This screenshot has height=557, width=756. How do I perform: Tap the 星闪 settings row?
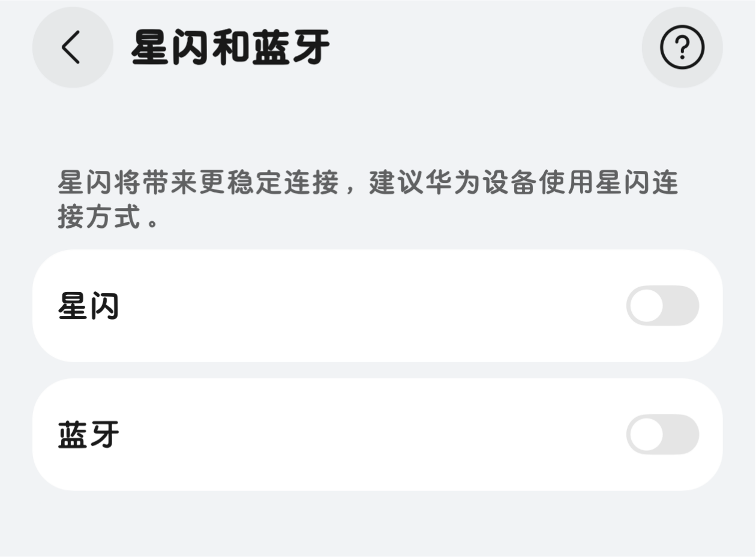[x=378, y=306]
